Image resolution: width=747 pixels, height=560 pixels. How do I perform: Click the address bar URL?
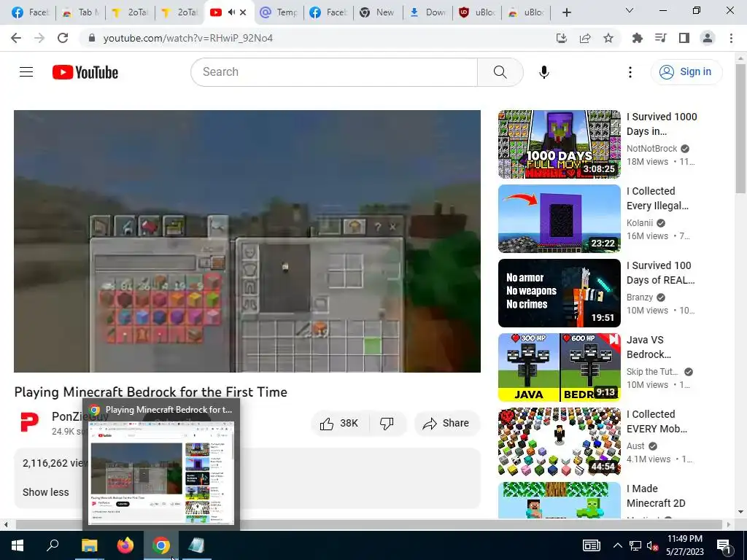tap(187, 38)
